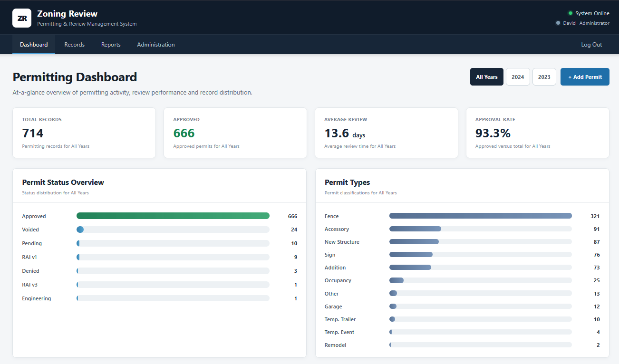619x364 pixels.
Task: Click the Approved 666 stat card
Action: 235,133
